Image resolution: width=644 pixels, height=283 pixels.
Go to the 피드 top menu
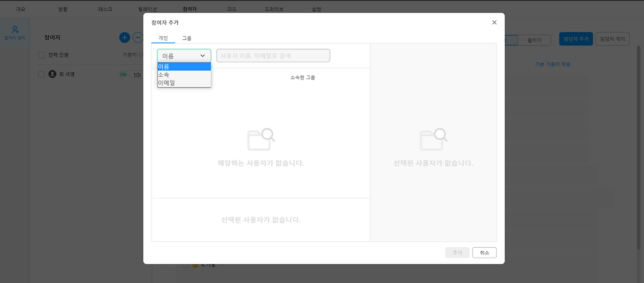232,9
